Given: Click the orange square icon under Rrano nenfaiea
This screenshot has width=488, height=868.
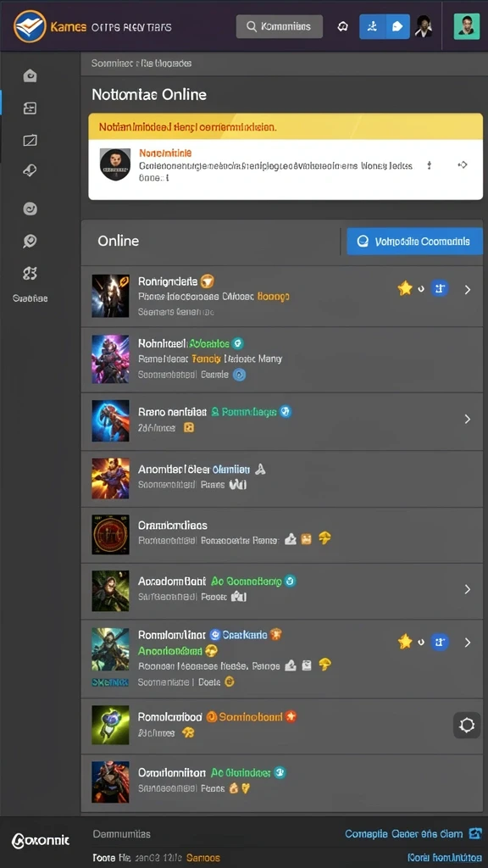Looking at the screenshot, I should coord(189,427).
